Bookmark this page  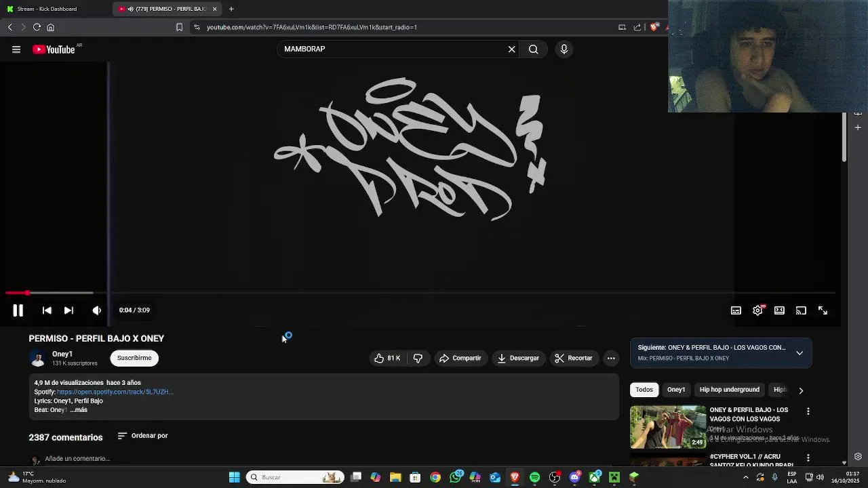tap(179, 27)
